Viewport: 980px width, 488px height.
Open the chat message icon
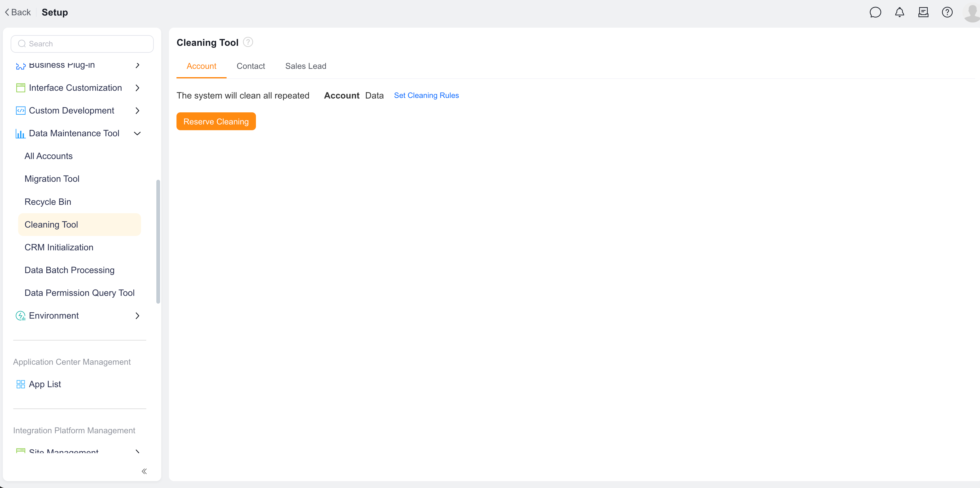click(875, 12)
